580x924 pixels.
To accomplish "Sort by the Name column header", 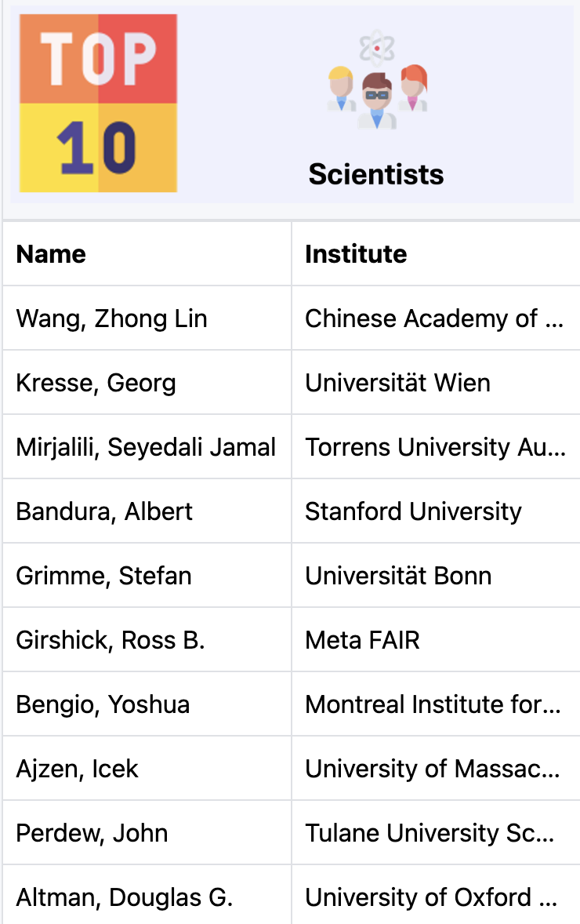I will [x=52, y=254].
